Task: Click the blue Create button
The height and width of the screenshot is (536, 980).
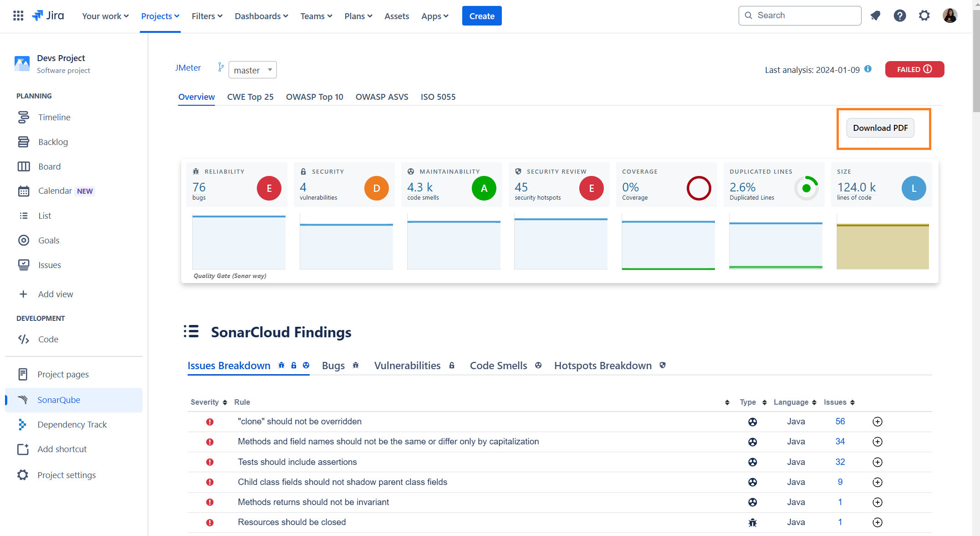Action: (x=482, y=16)
